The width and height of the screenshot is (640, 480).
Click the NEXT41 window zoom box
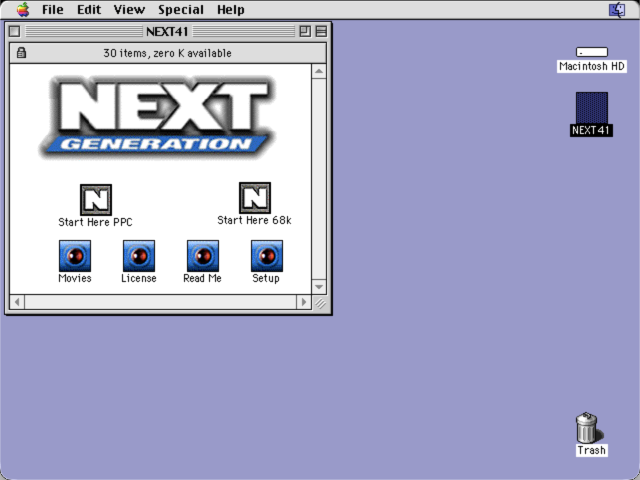(x=305, y=31)
